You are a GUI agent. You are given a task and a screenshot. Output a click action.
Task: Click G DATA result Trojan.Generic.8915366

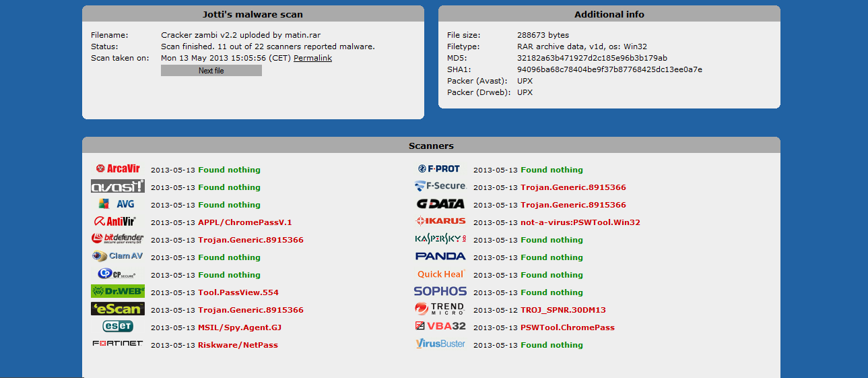pos(573,205)
